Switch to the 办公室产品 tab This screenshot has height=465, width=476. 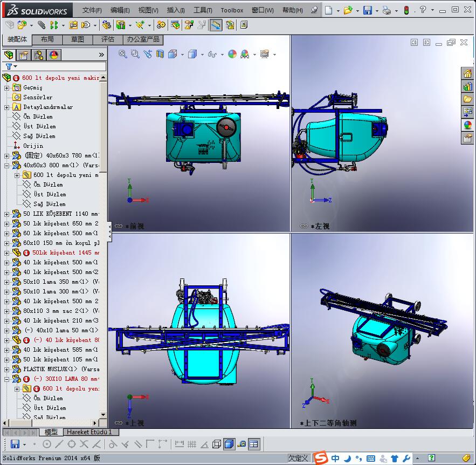143,39
